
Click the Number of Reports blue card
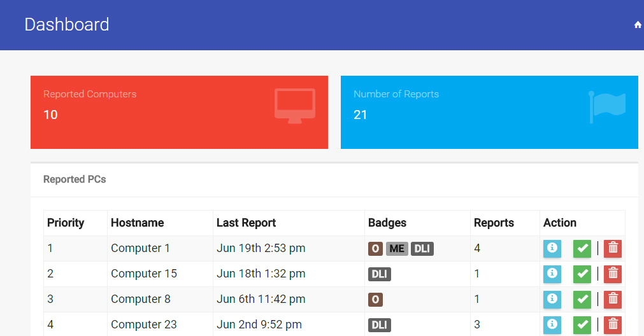coord(489,112)
